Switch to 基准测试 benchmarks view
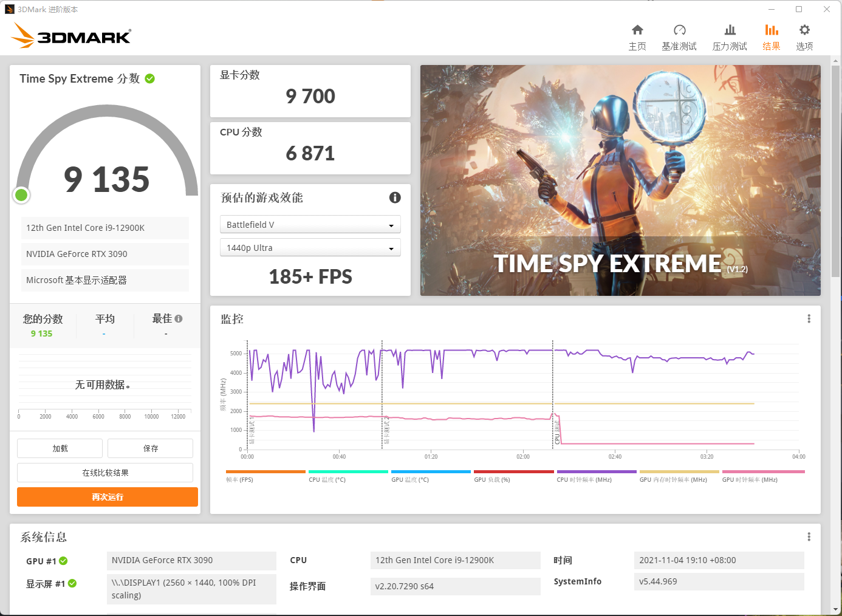Screen dimensions: 842x616 [679, 35]
